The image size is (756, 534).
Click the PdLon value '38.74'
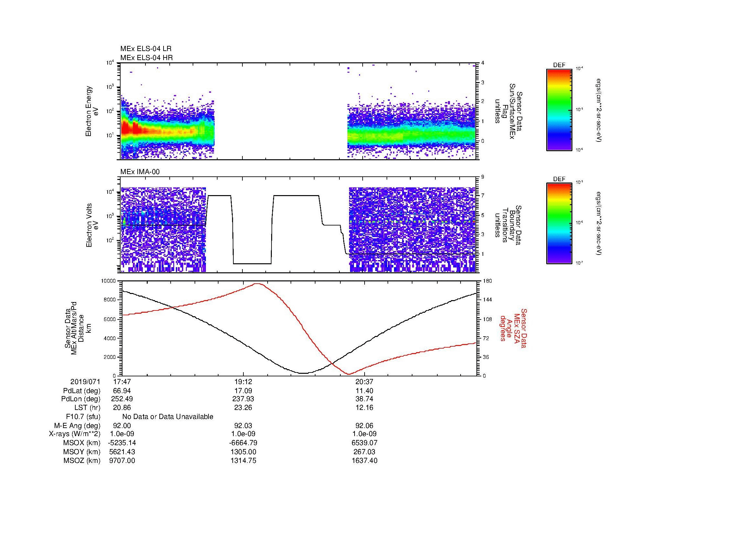364,399
